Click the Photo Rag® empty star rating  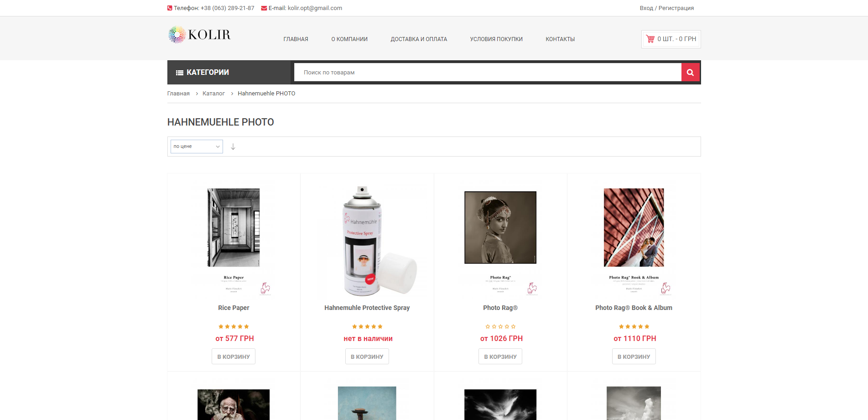500,326
